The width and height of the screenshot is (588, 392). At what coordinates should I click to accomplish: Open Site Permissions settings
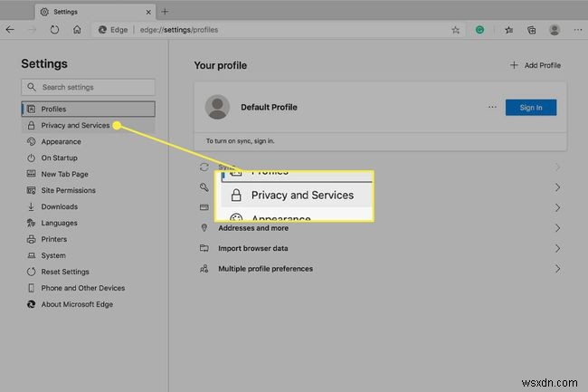pos(88,190)
